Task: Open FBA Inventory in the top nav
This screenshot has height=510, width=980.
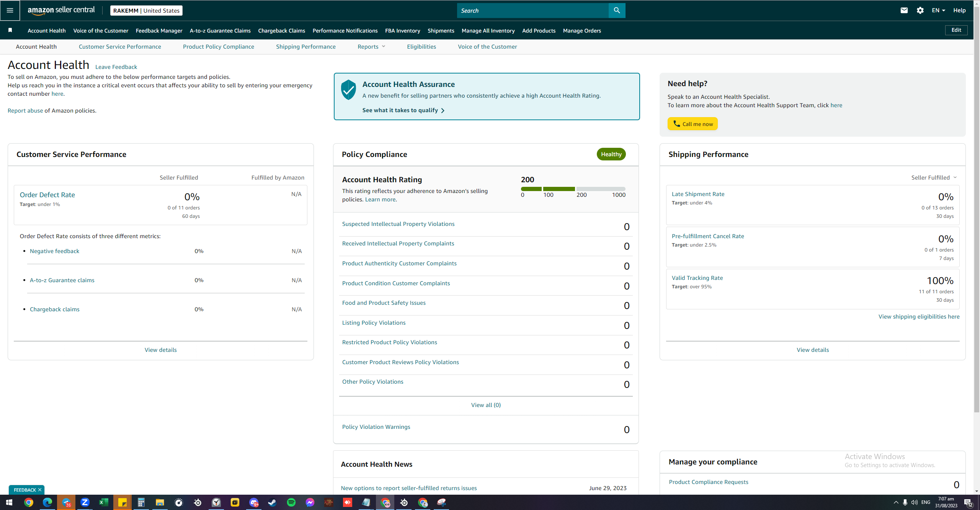Action: (x=402, y=31)
